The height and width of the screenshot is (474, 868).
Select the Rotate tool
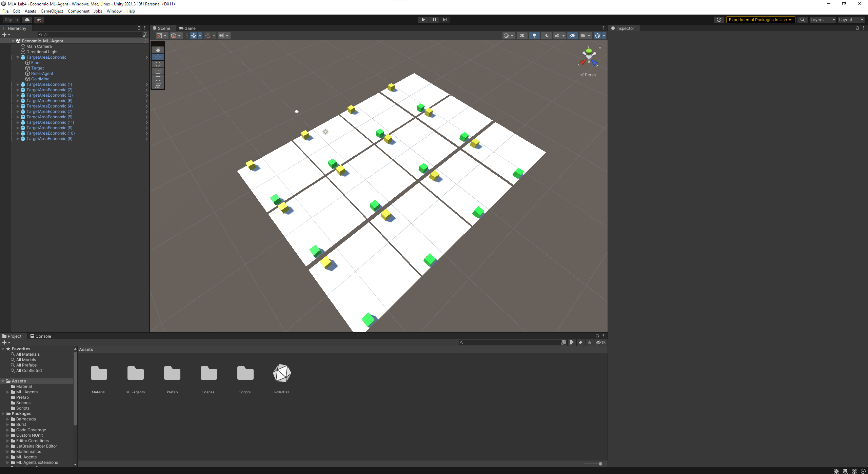point(158,64)
